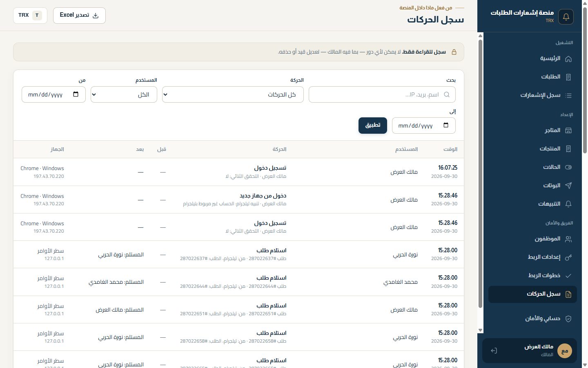The image size is (588, 368).
Task: Click the تصدير Excel button
Action: coord(79,16)
